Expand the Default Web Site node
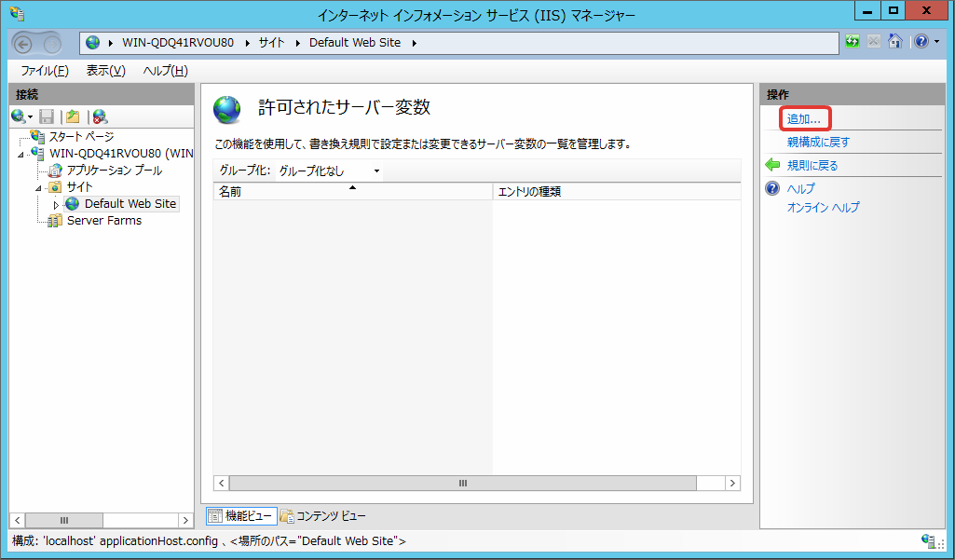The image size is (955, 560). (x=56, y=205)
